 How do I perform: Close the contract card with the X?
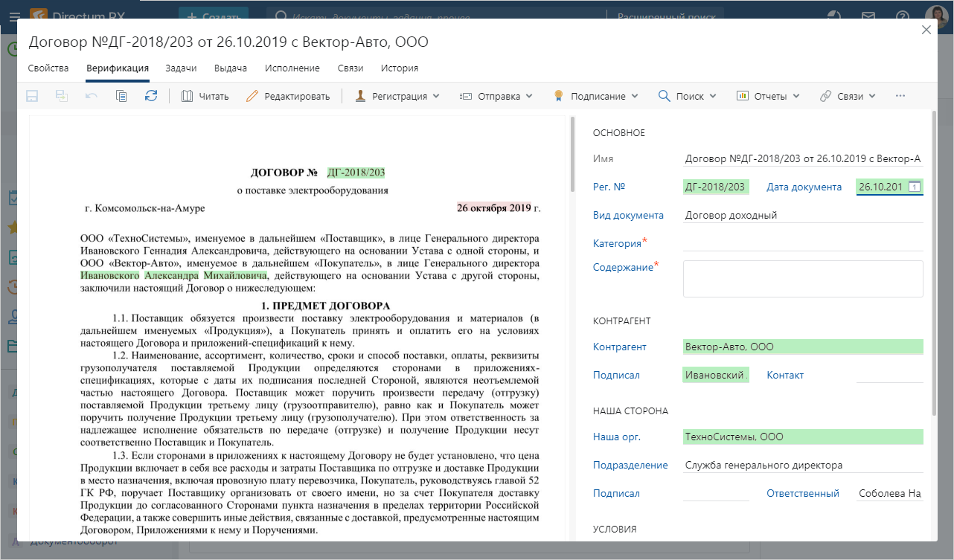pyautogui.click(x=926, y=30)
